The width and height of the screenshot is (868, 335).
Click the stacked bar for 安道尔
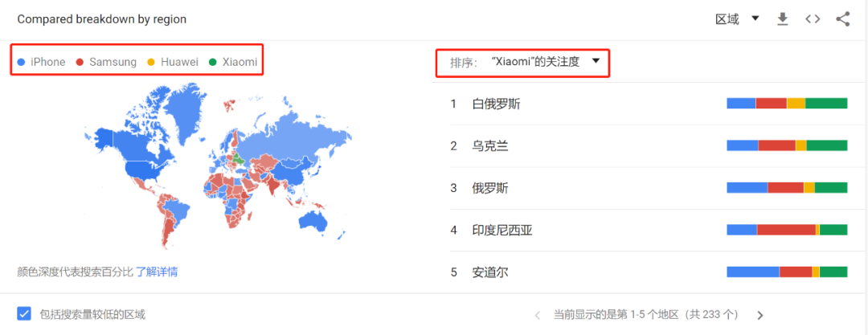click(787, 272)
